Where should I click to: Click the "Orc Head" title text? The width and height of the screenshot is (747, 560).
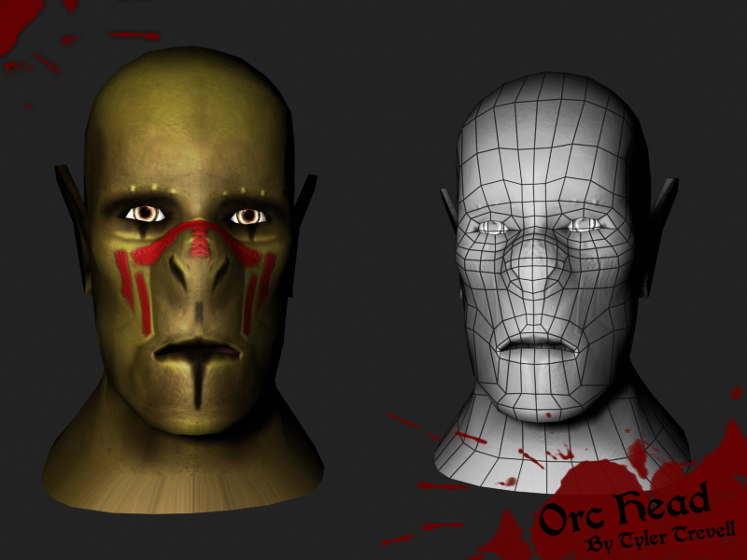(x=624, y=511)
